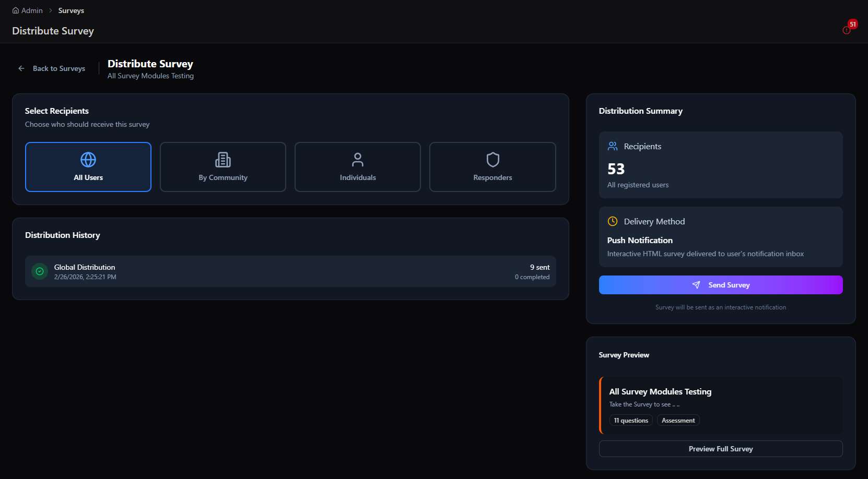Choose Individuals recipient option

pyautogui.click(x=358, y=167)
